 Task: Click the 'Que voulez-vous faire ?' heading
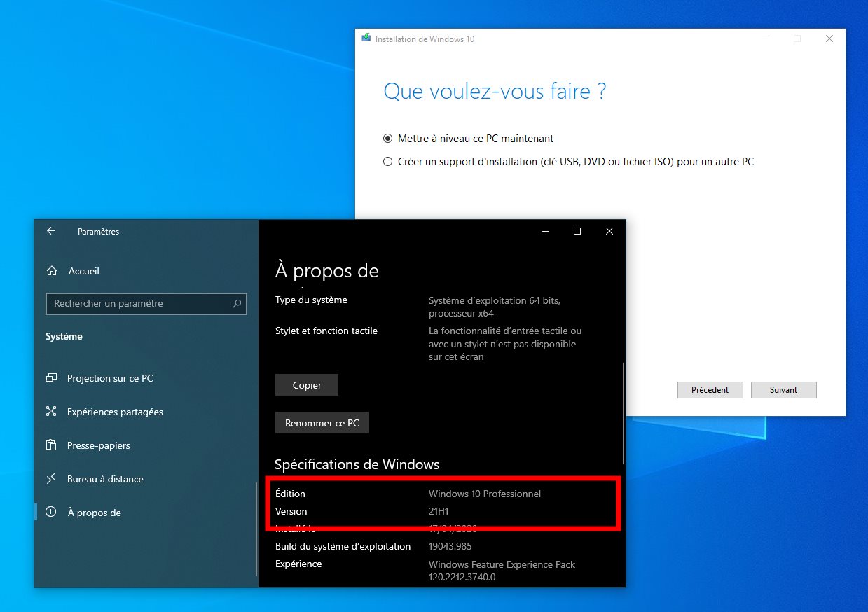click(x=495, y=91)
